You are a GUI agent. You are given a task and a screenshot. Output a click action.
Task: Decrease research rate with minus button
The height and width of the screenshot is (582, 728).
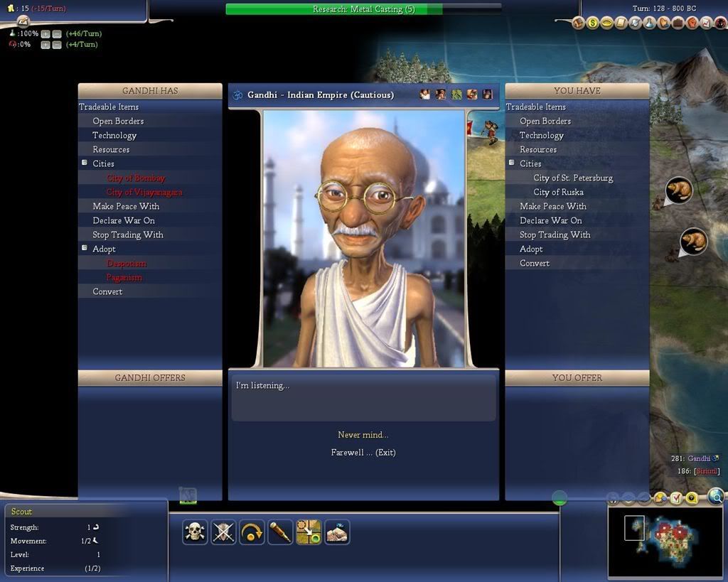pyautogui.click(x=57, y=34)
